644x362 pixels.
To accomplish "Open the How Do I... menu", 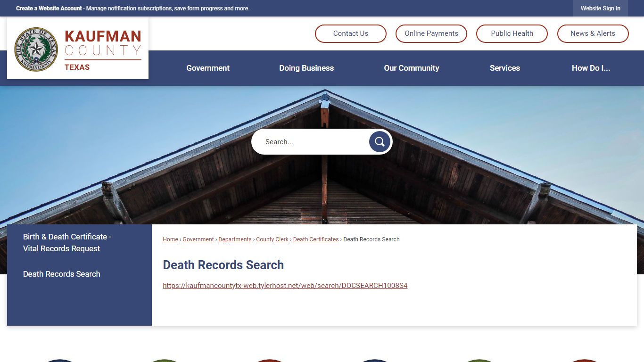I will (591, 68).
